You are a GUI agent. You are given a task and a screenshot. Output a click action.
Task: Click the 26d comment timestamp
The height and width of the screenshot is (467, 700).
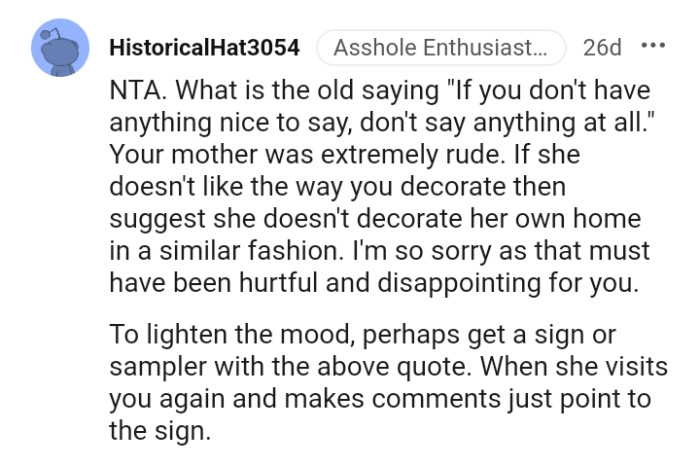pos(602,48)
